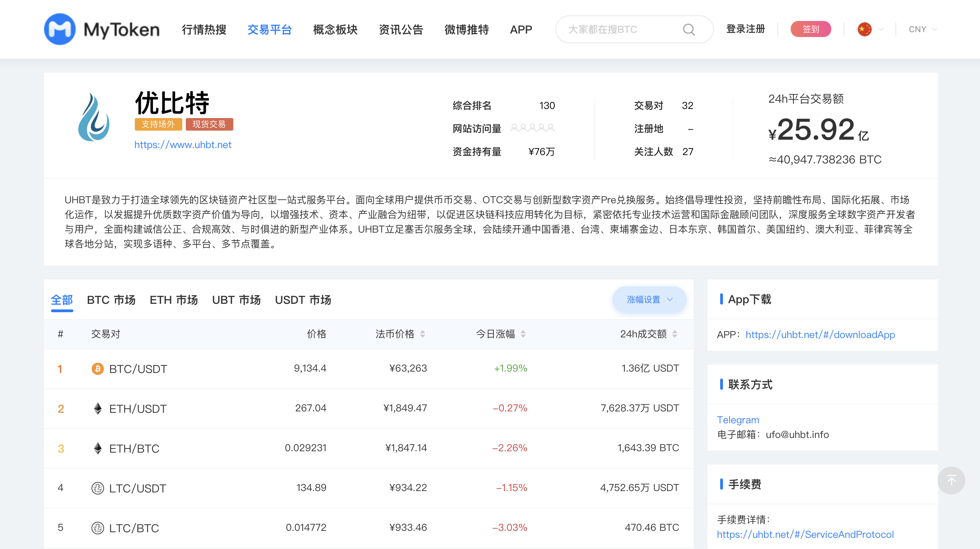Click the 7,628.37万 USDT volume cell
This screenshot has height=549, width=980.
point(639,408)
